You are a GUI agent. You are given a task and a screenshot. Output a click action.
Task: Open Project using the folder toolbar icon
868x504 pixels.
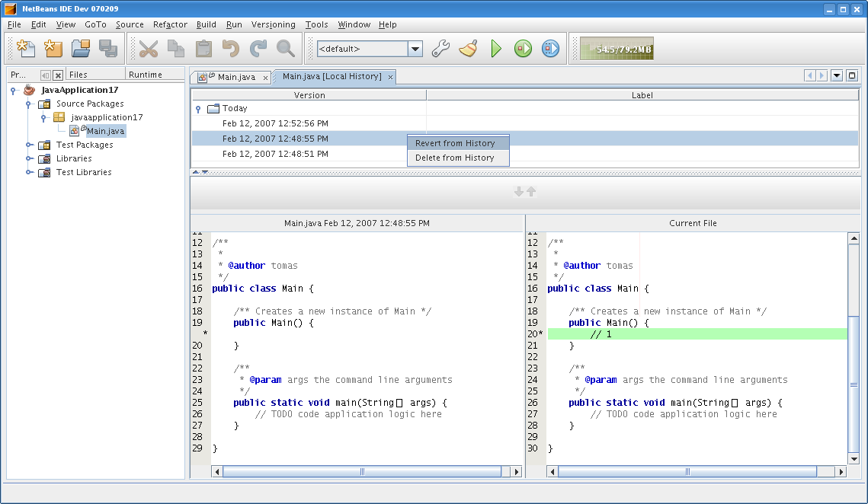pos(81,49)
